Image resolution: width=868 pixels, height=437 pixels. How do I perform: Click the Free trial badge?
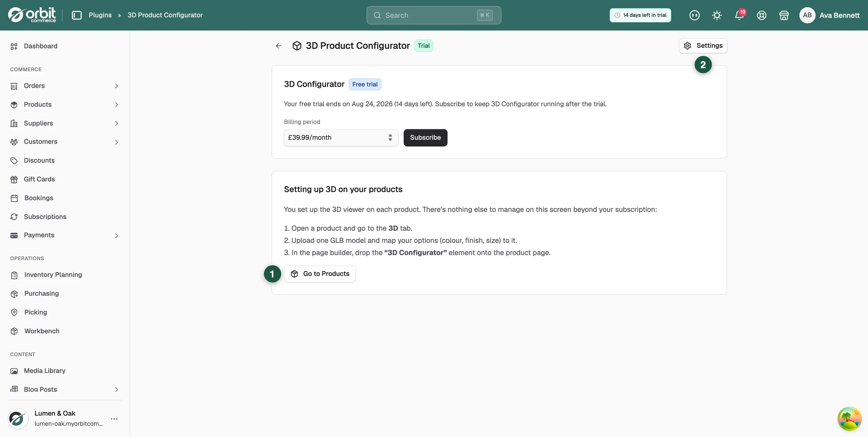(365, 84)
